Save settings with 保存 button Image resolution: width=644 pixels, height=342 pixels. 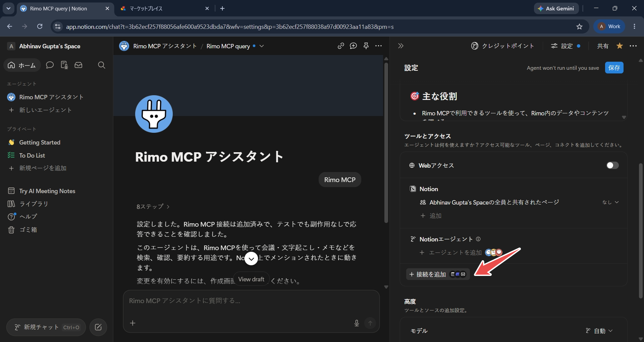coord(614,68)
